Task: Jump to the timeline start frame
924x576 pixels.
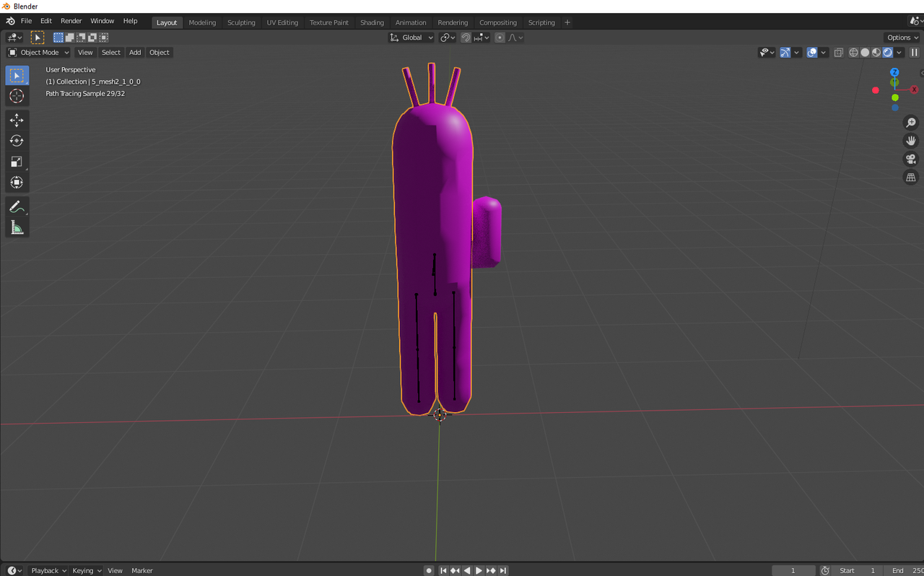Action: click(443, 570)
